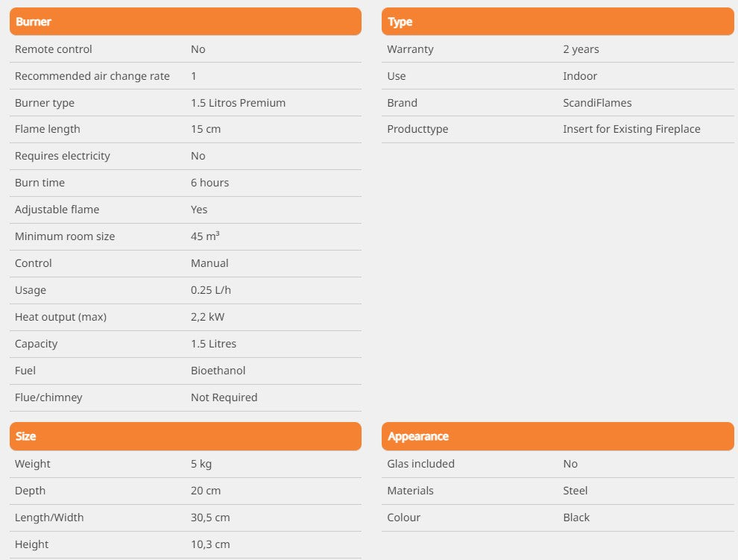The image size is (738, 560).
Task: Click the Type section header
Action: (400, 22)
